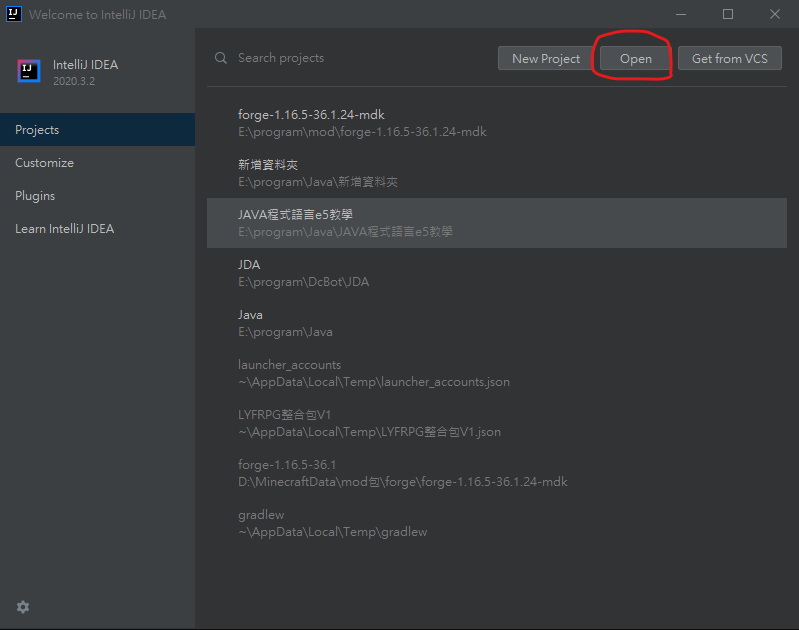Open the JDA project
This screenshot has height=630, width=799.
pyautogui.click(x=497, y=273)
